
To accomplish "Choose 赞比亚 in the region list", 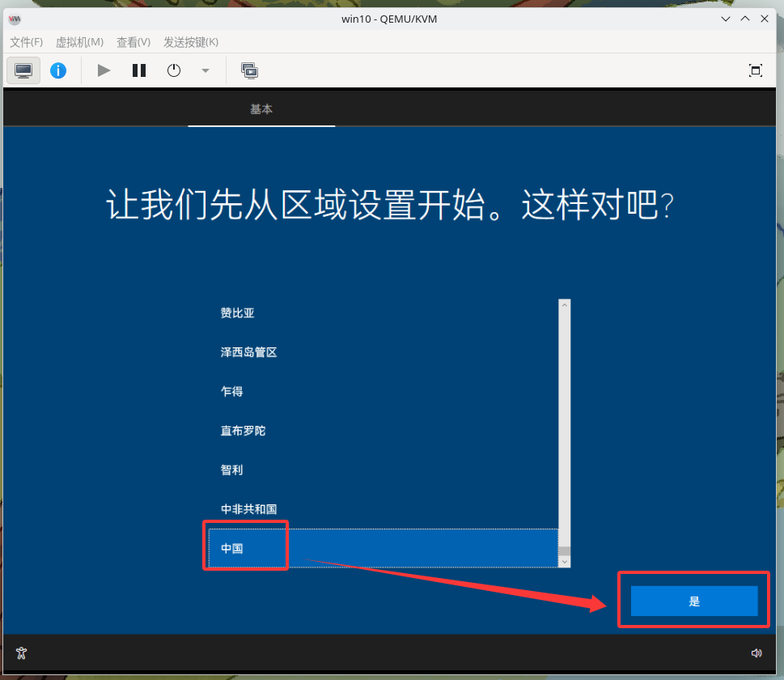I will click(384, 312).
